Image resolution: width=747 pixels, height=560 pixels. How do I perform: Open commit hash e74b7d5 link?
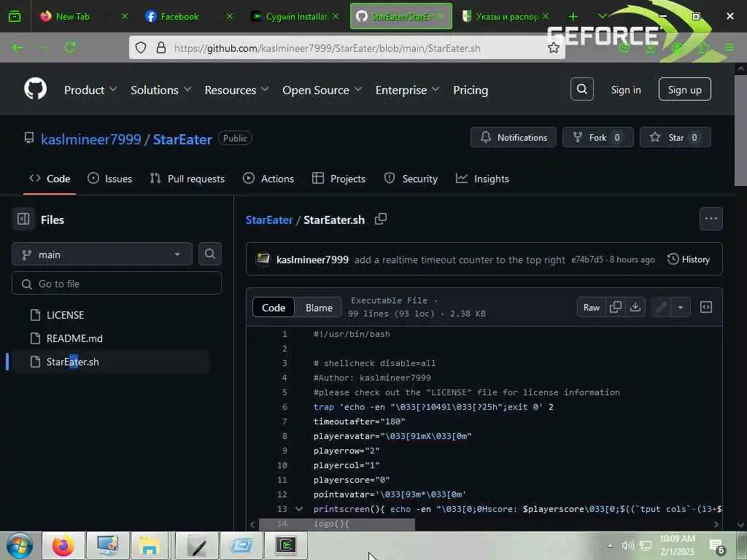click(587, 260)
